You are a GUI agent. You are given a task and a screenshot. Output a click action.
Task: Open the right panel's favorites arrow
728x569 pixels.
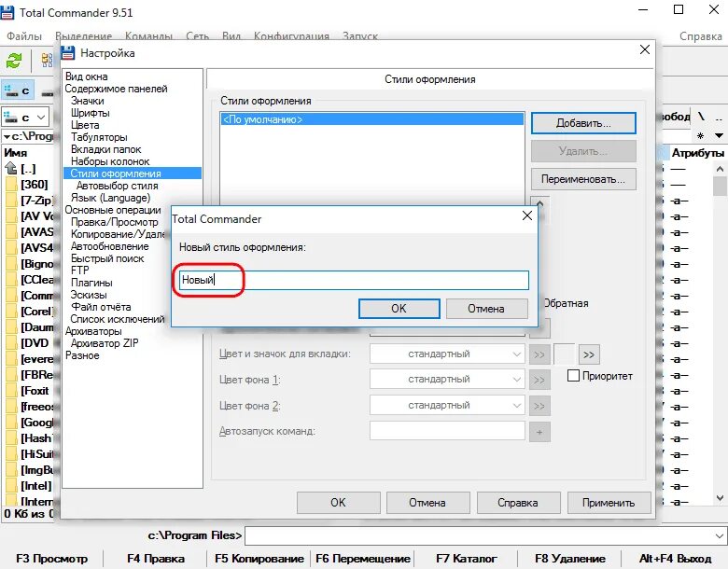click(720, 136)
